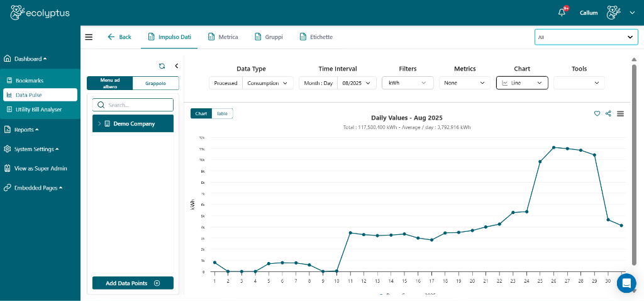644x301 pixels.
Task: Expand the Demo Company tree node
Action: coord(99,124)
